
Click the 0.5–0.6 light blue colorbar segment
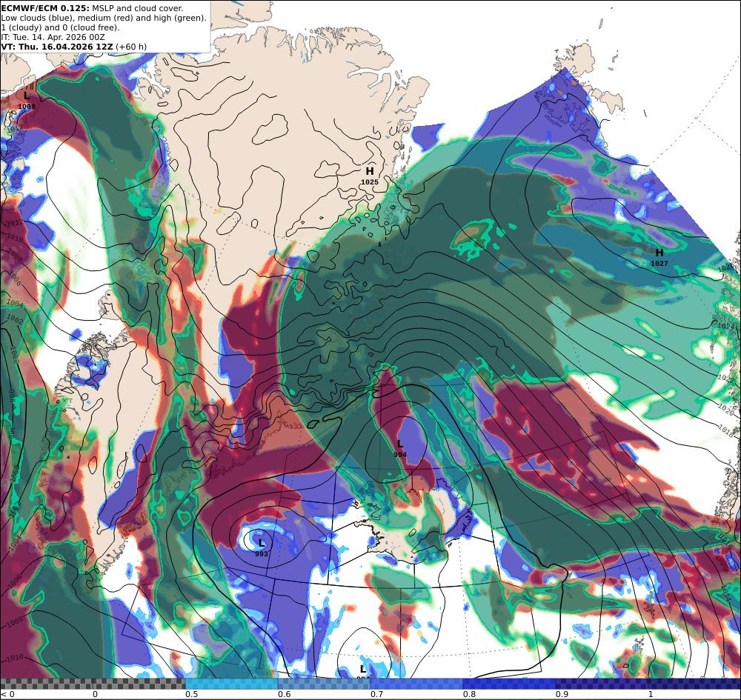(x=231, y=684)
